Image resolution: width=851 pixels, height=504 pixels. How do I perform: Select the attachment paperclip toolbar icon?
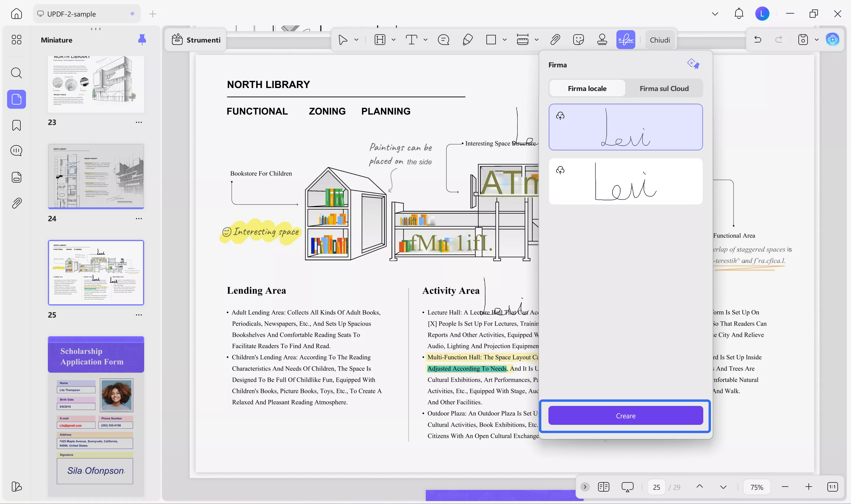[555, 40]
